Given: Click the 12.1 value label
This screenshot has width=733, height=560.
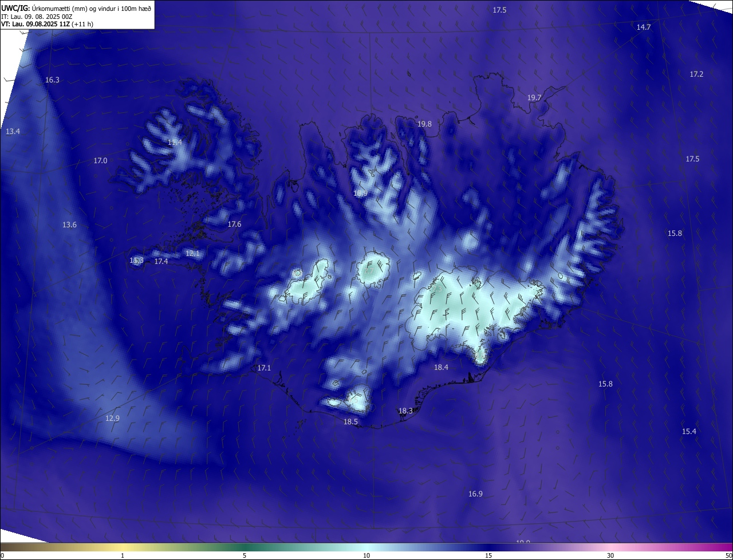Looking at the screenshot, I should (x=192, y=254).
